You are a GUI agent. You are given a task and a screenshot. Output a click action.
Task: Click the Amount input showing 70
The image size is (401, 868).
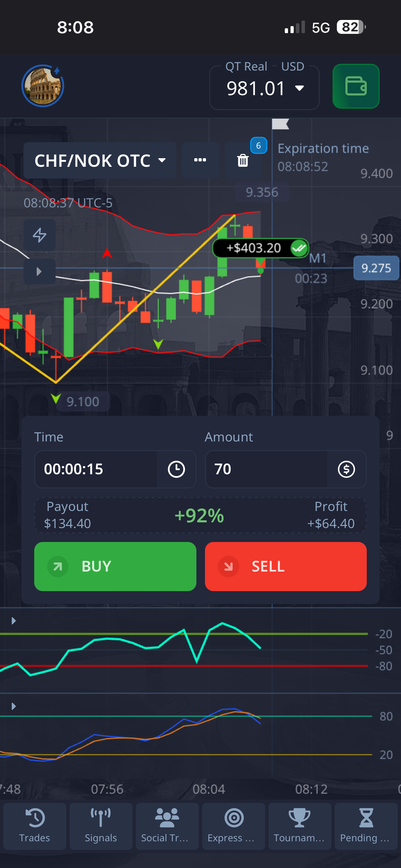pos(266,469)
